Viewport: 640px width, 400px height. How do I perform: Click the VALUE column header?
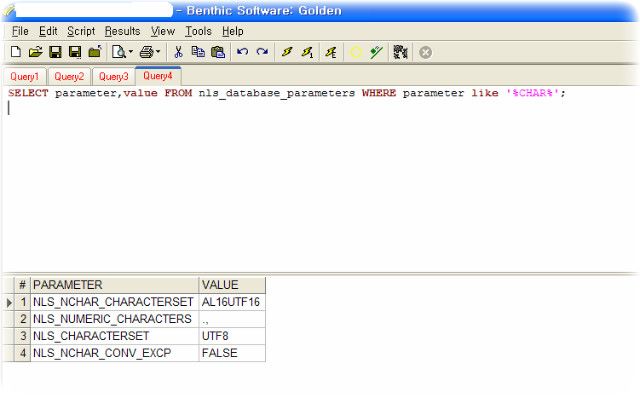232,285
